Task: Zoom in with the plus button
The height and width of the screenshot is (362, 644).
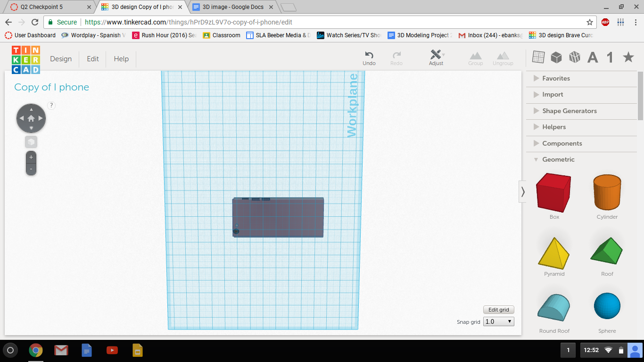Action: click(31, 157)
